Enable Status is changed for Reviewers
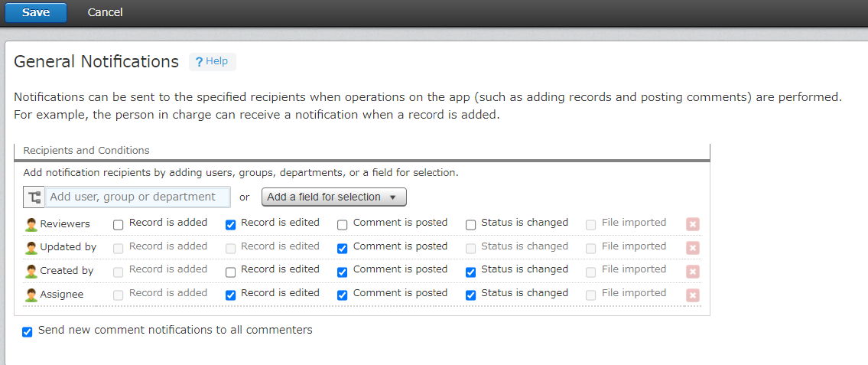The image size is (868, 365). [471, 225]
